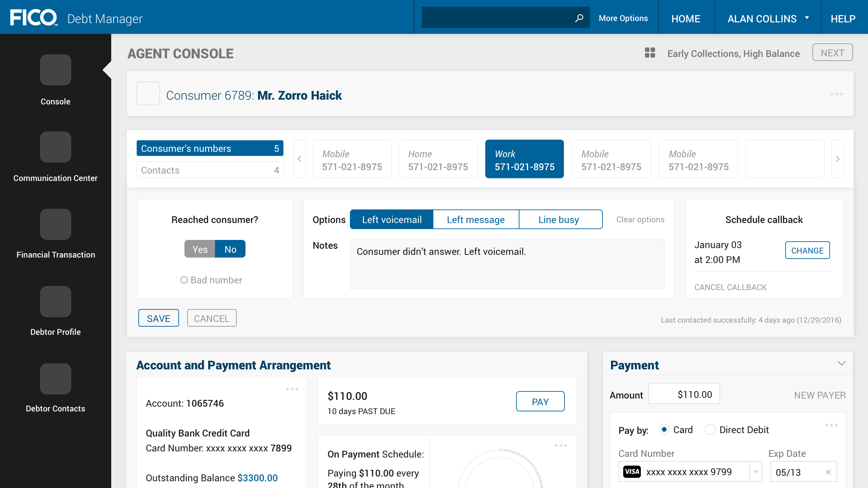
Task: Click the CANCEL CALLBACK link
Action: (730, 287)
